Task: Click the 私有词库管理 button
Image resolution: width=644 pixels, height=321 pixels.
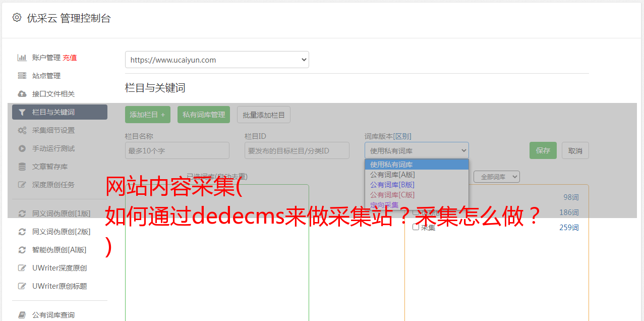Action: (x=204, y=115)
